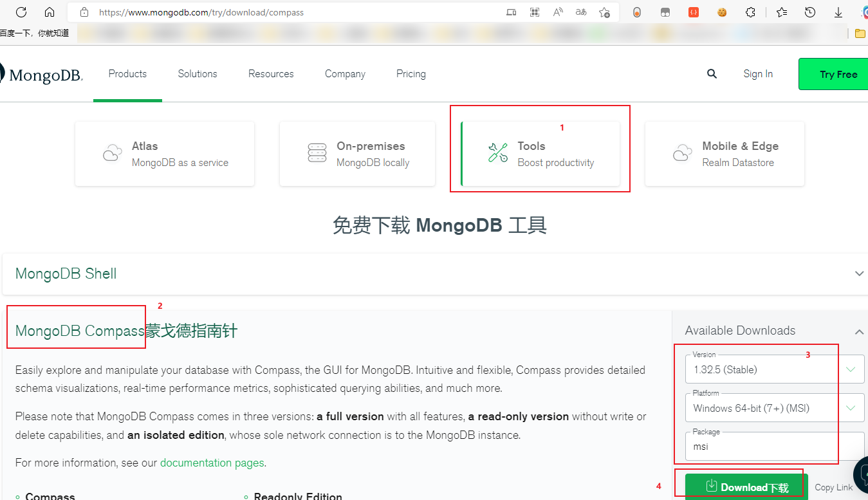Click the Sign In link
The image size is (868, 500).
click(x=758, y=74)
